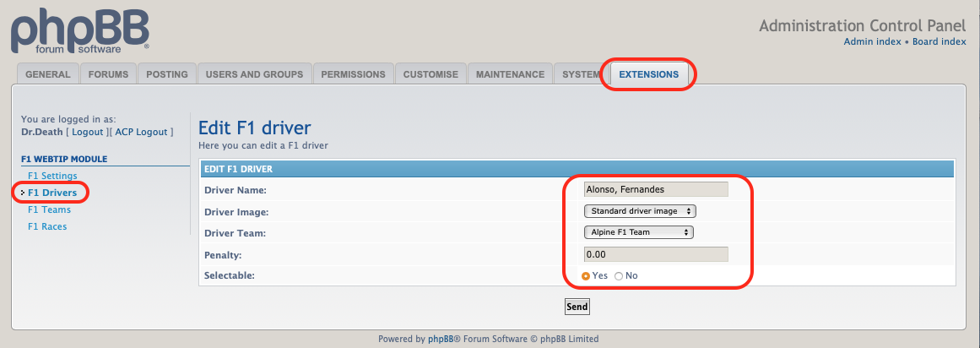Switch to the Extensions tab
980x348 pixels.
pyautogui.click(x=649, y=73)
